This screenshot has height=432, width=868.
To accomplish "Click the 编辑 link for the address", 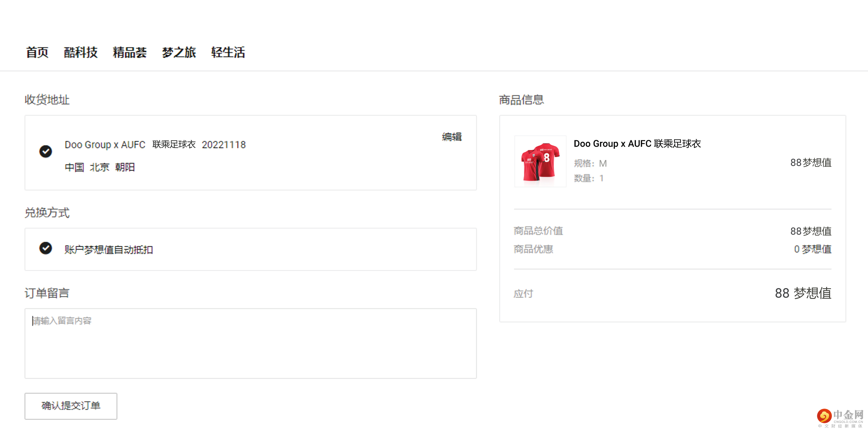I will coord(452,137).
